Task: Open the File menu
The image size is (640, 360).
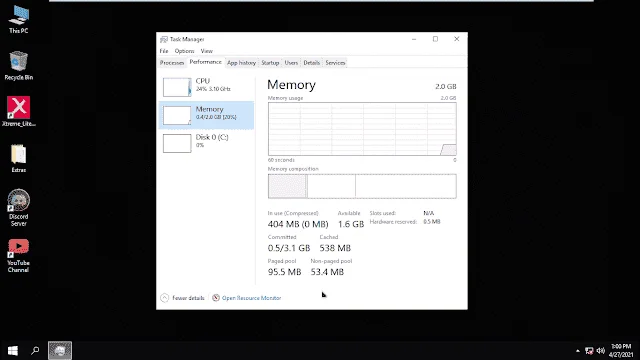Action: pos(164,51)
